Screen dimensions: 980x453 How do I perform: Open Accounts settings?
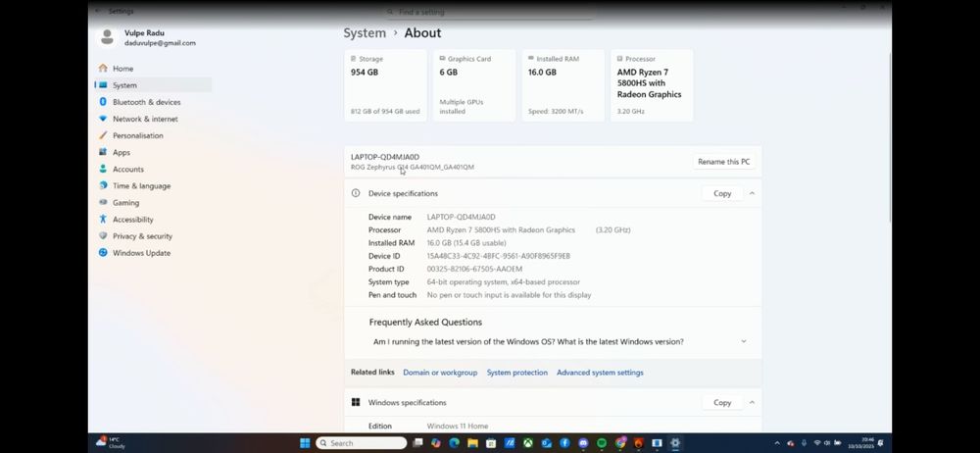[x=128, y=170]
